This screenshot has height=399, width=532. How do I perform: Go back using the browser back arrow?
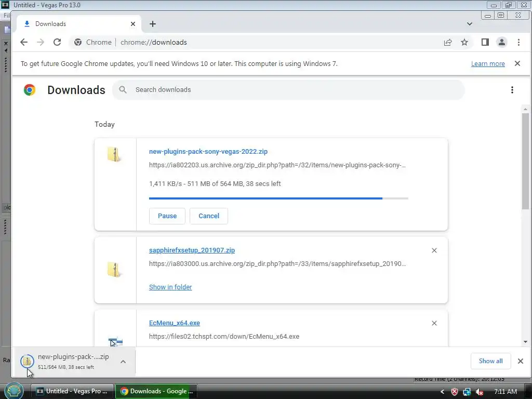tap(24, 42)
